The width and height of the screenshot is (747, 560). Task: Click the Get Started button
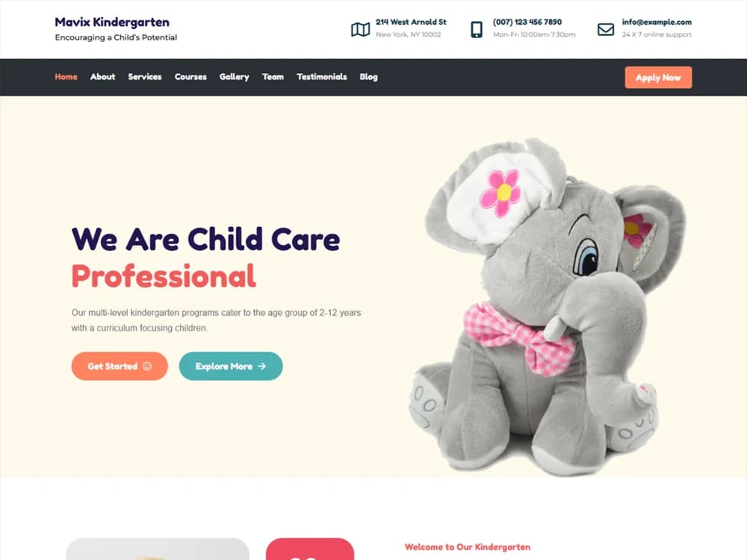click(x=120, y=366)
